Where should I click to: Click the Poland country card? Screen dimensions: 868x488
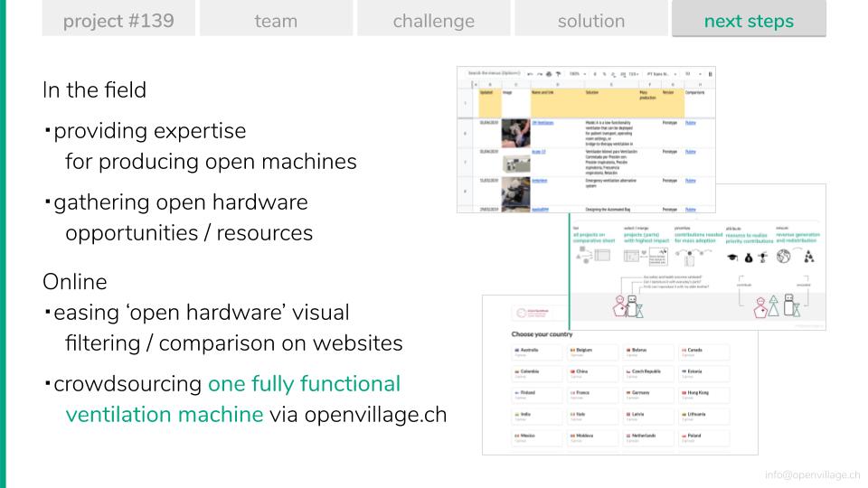704,437
